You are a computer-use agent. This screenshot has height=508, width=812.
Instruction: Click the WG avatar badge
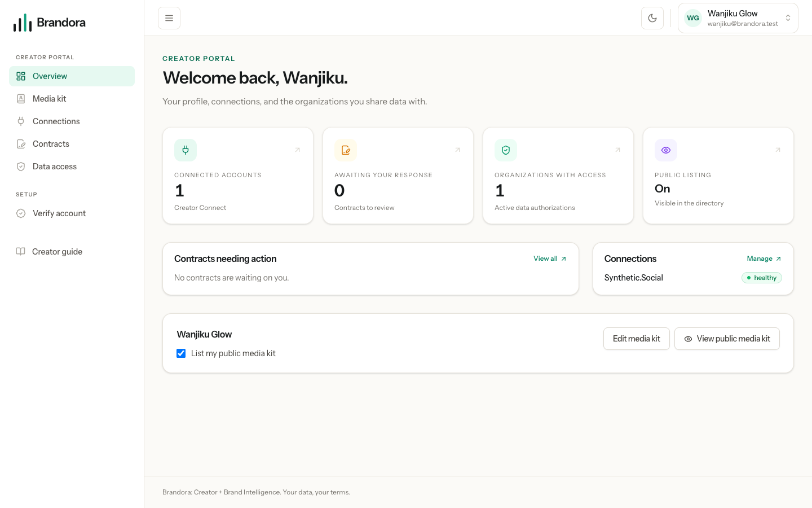tap(693, 18)
